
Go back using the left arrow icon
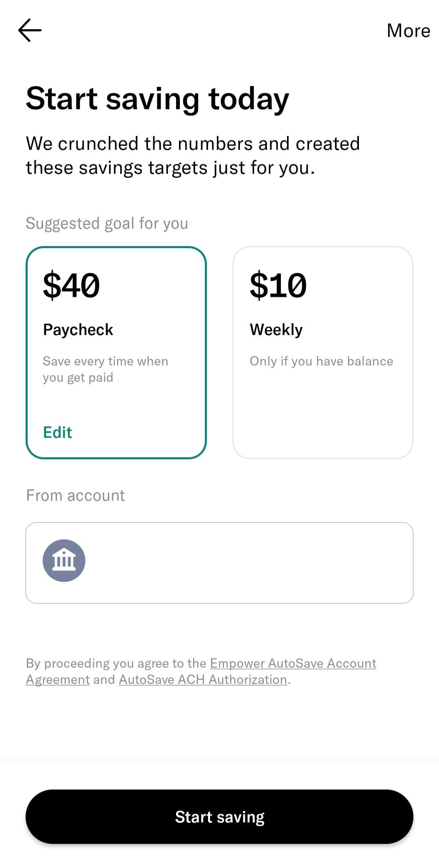30,30
